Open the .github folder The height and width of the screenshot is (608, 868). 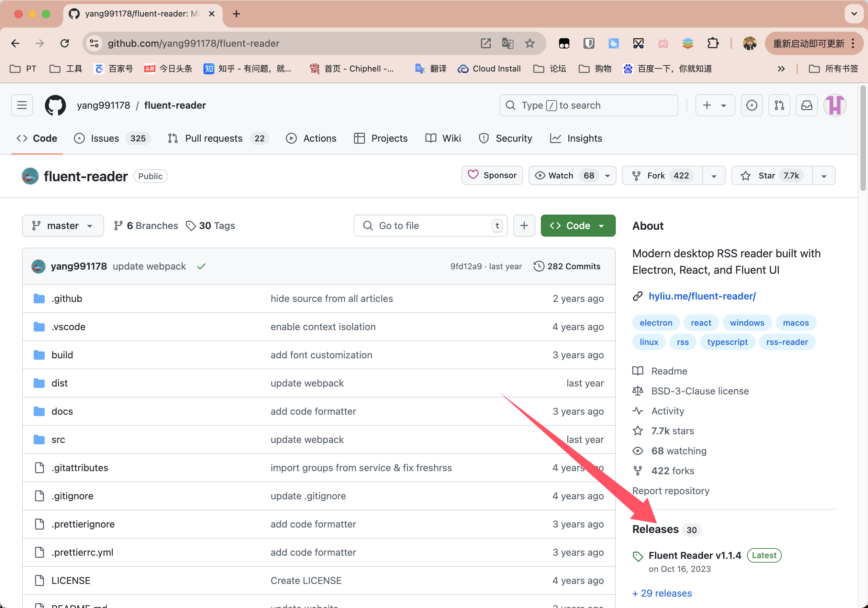click(x=67, y=298)
